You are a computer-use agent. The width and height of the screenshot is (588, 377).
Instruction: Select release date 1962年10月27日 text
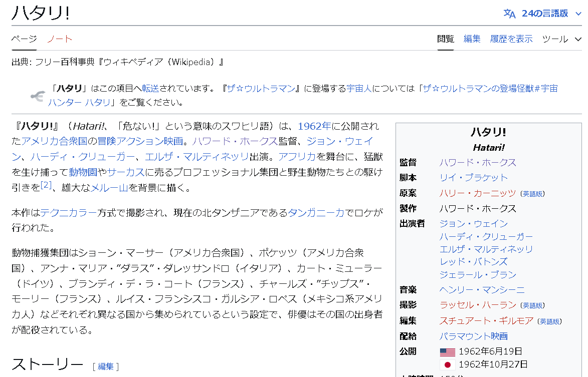click(x=493, y=364)
